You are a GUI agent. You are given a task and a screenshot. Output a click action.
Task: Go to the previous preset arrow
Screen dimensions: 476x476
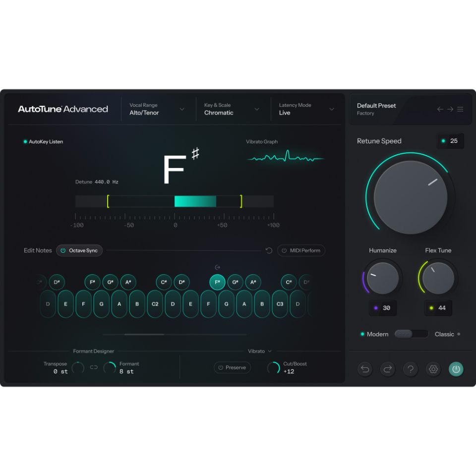click(440, 109)
